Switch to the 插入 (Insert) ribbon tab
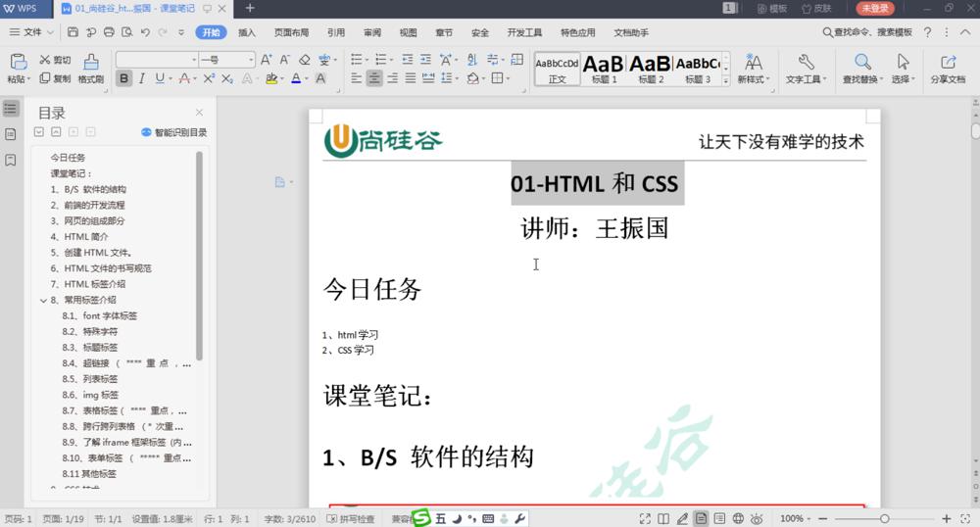 (247, 32)
